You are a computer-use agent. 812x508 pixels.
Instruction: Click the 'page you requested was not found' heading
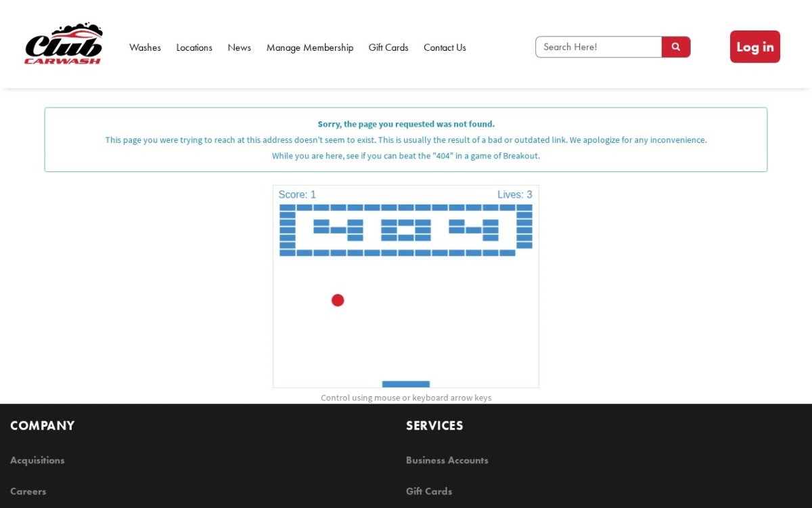pos(406,124)
